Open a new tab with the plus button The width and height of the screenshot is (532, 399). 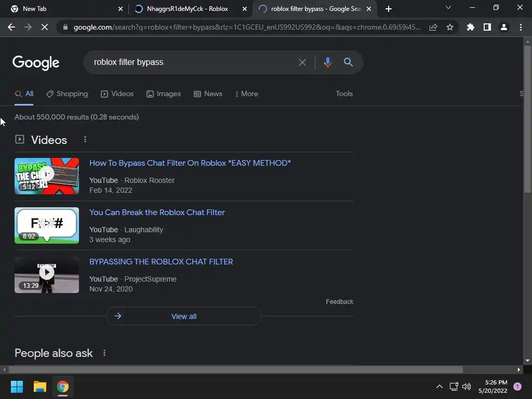389,9
